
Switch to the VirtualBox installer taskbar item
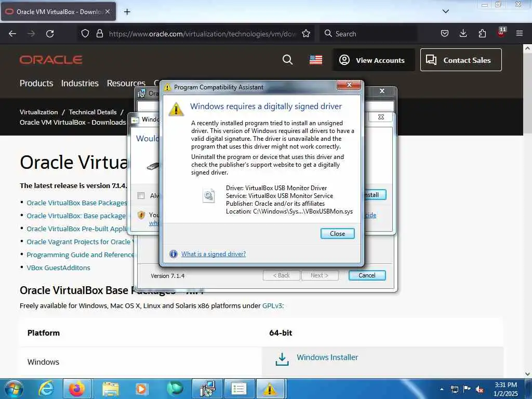pos(207,389)
